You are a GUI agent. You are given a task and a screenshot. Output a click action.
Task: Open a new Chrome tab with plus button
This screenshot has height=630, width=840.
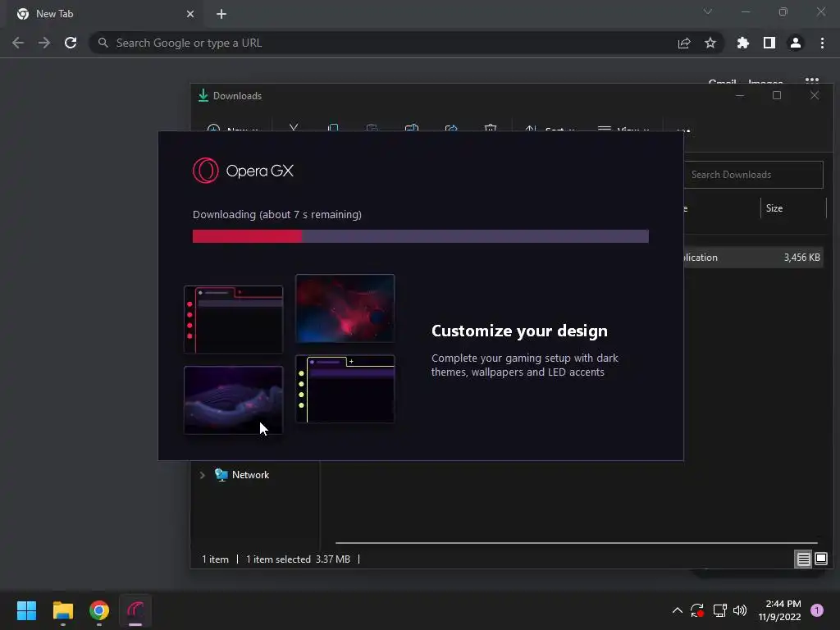point(221,14)
